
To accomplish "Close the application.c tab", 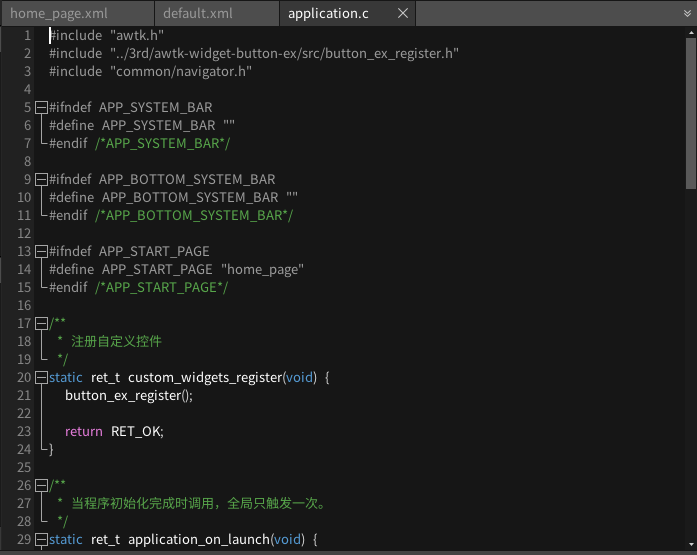I will click(x=403, y=13).
